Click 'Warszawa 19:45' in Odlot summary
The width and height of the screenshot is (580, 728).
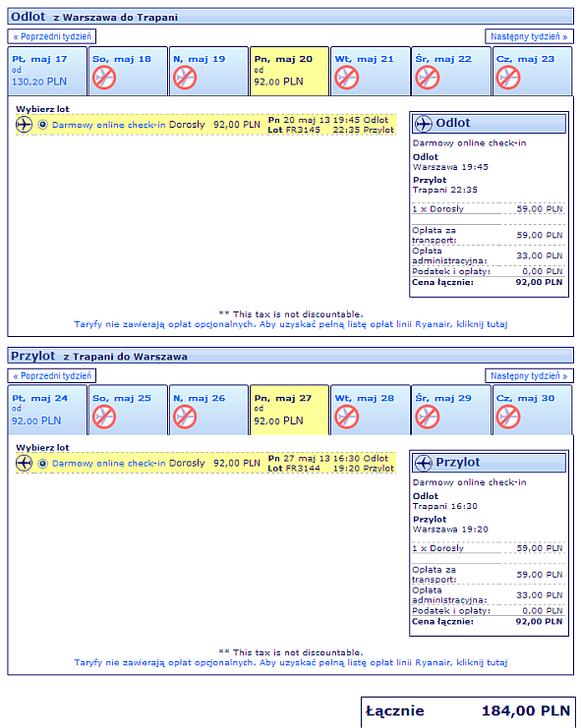450,167
